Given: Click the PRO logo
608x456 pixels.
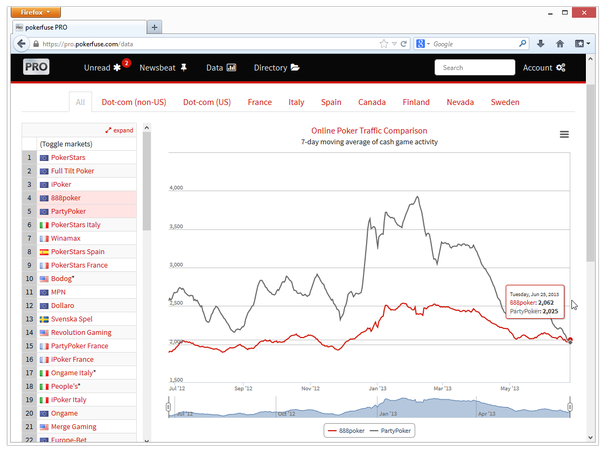Looking at the screenshot, I should [x=36, y=67].
